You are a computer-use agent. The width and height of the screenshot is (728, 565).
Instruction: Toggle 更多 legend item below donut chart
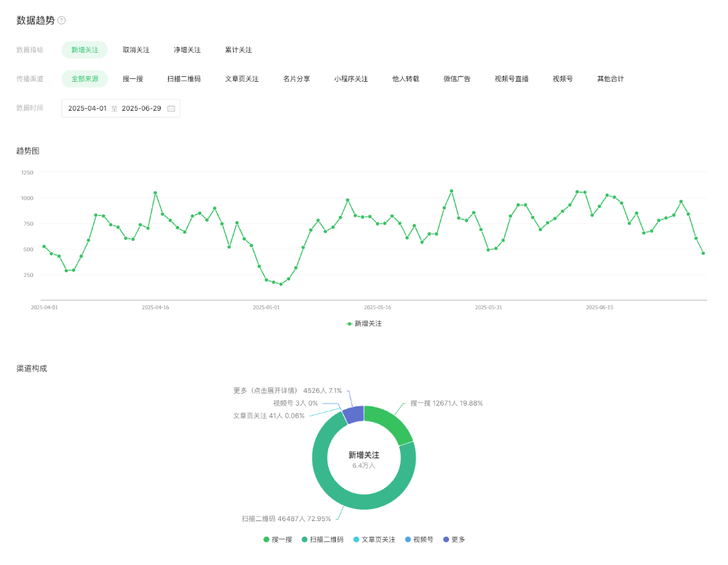coord(454,540)
